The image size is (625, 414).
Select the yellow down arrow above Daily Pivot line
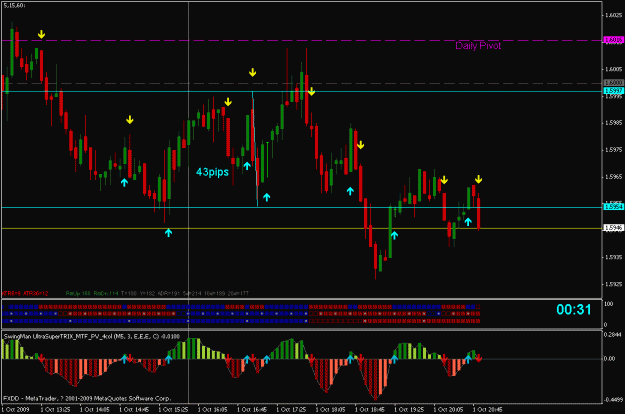coord(41,34)
